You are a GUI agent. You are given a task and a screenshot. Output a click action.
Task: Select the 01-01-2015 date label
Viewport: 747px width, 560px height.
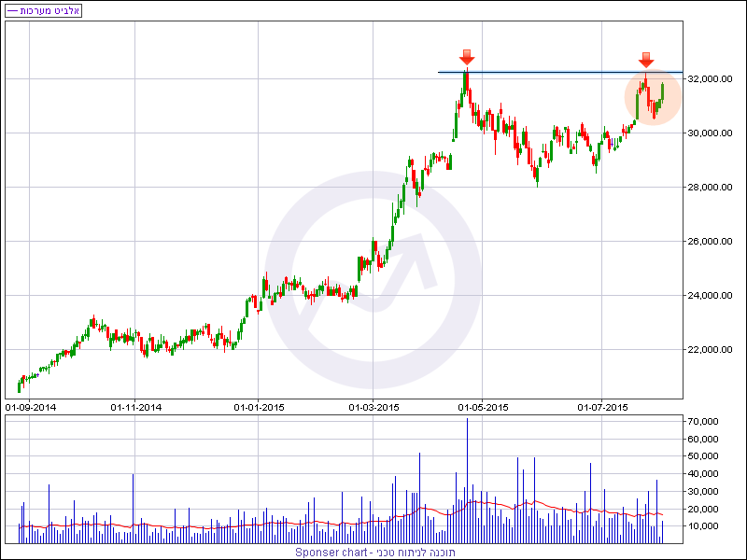(x=259, y=407)
